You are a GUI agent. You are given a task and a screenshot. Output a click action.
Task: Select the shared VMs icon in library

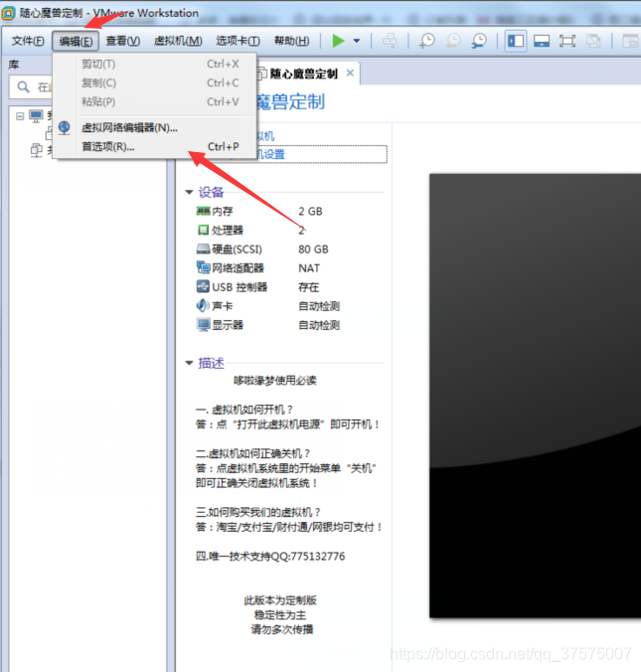(37, 150)
